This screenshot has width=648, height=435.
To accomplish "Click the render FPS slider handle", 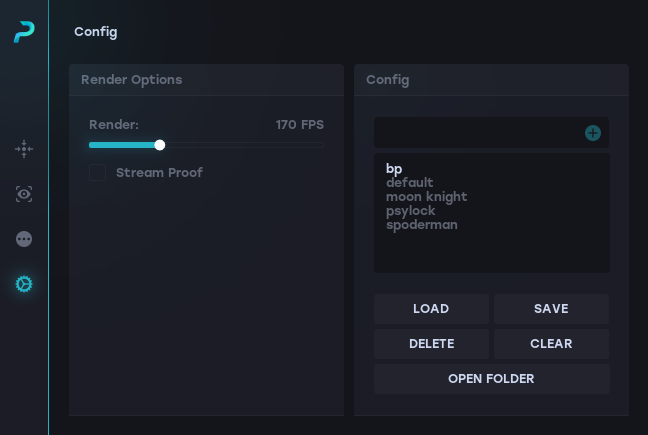I will (x=160, y=145).
